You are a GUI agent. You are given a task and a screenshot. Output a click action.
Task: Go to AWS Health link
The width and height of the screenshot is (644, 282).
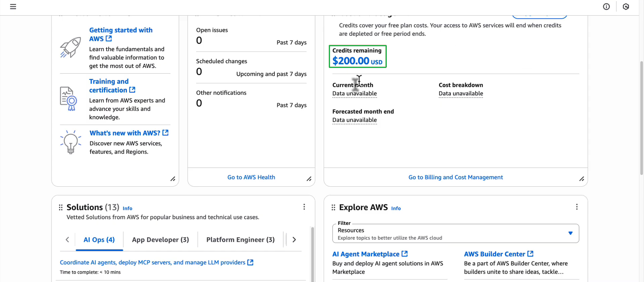click(x=251, y=177)
